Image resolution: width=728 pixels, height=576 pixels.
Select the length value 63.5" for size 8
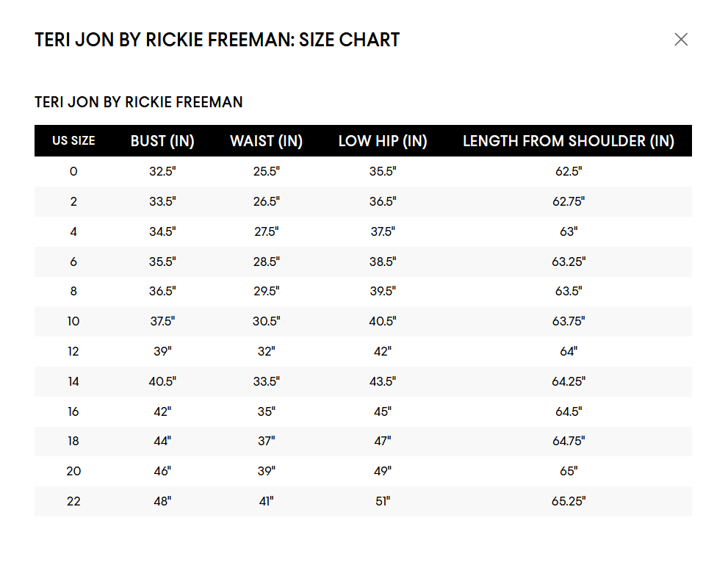569,291
